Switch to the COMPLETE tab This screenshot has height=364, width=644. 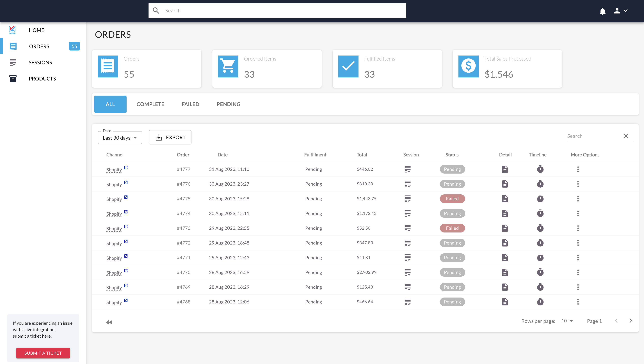(150, 104)
